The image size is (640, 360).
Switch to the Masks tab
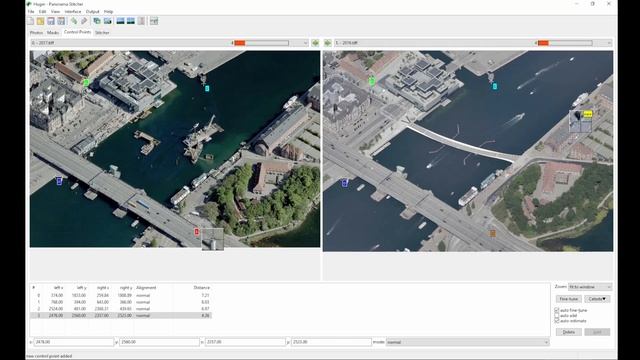pyautogui.click(x=53, y=32)
